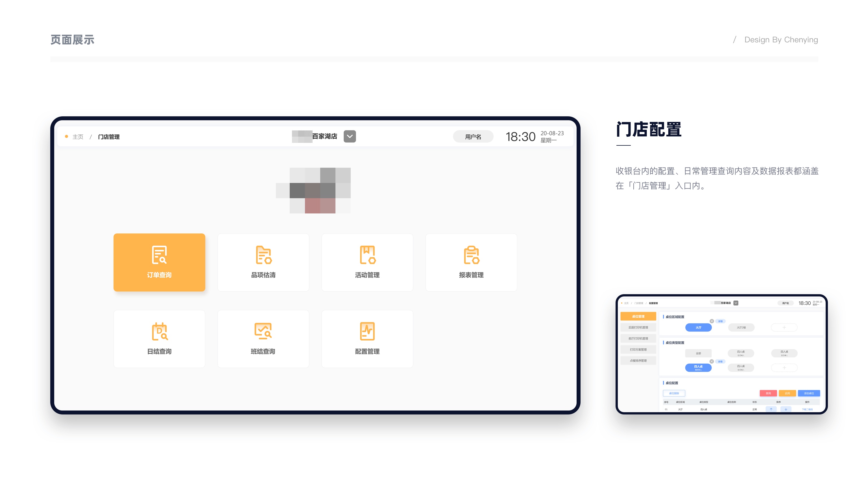Click the move-down arrow in table row 01
Viewport: 868px width, 489px height.
[786, 409]
